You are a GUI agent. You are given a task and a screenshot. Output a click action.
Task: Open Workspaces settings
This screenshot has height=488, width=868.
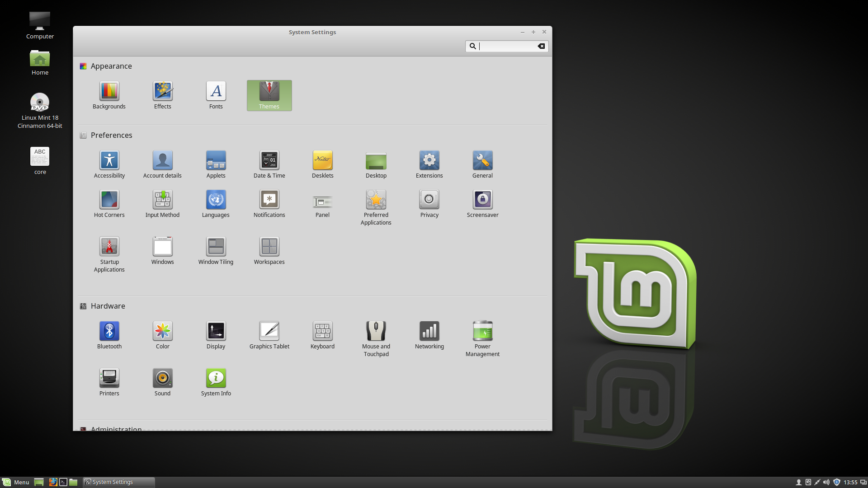(x=269, y=251)
